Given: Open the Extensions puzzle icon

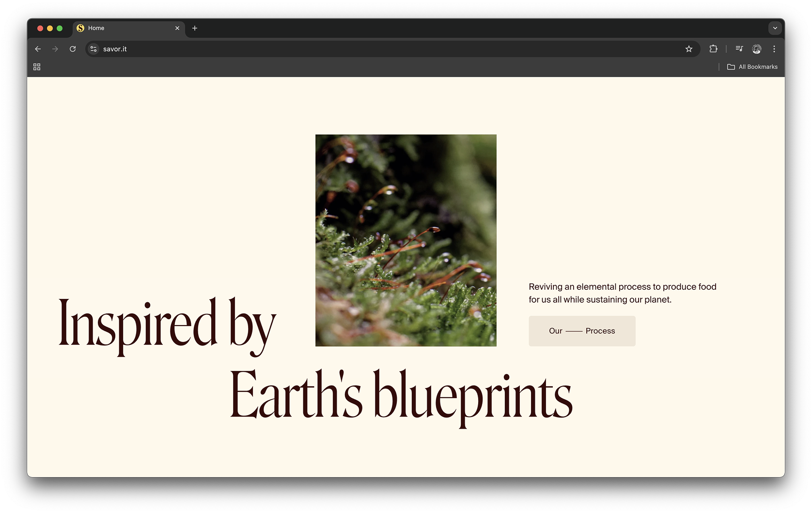Looking at the screenshot, I should (x=713, y=49).
